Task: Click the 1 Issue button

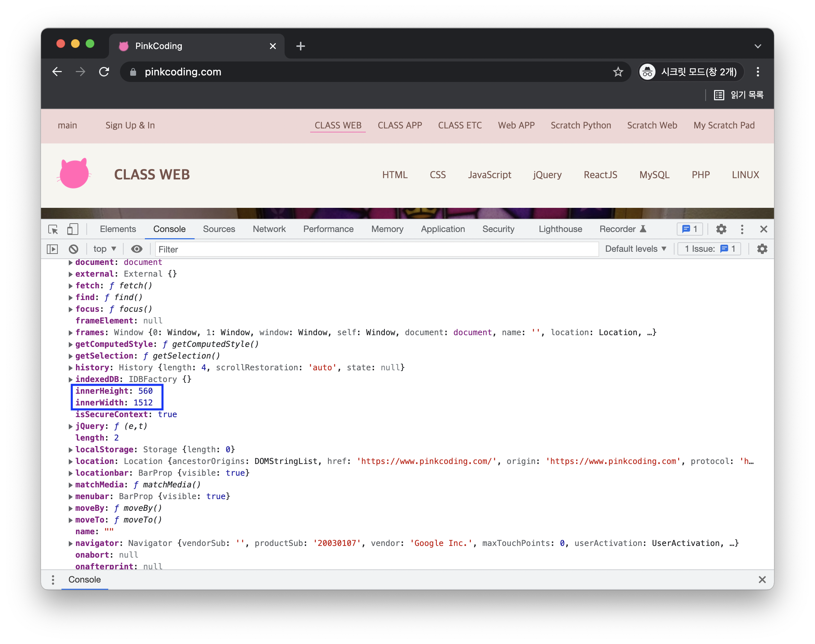Action: pos(709,249)
